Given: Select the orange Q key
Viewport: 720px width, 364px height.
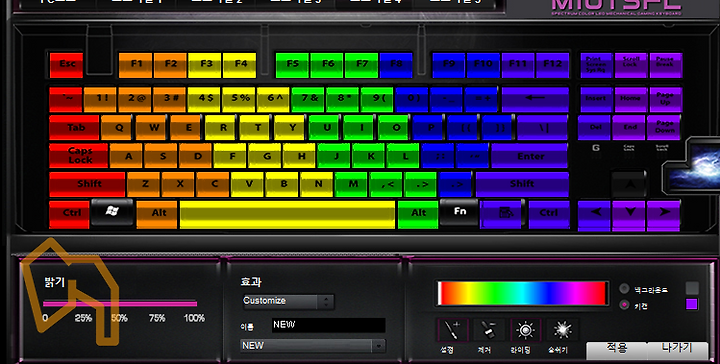Looking at the screenshot, I should 117,128.
